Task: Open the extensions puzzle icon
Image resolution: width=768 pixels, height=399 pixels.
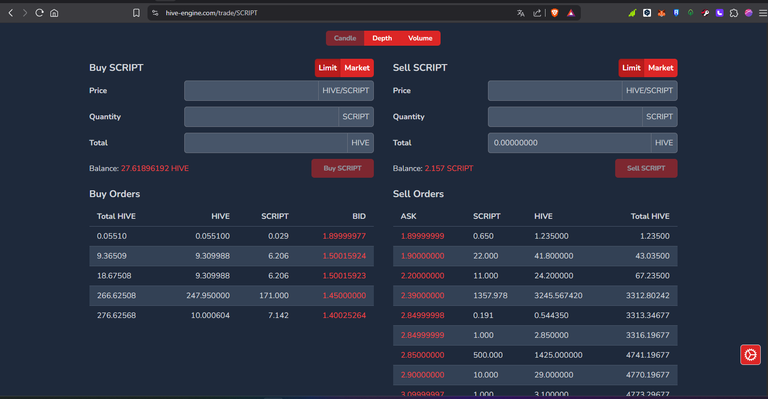Action: [x=734, y=13]
